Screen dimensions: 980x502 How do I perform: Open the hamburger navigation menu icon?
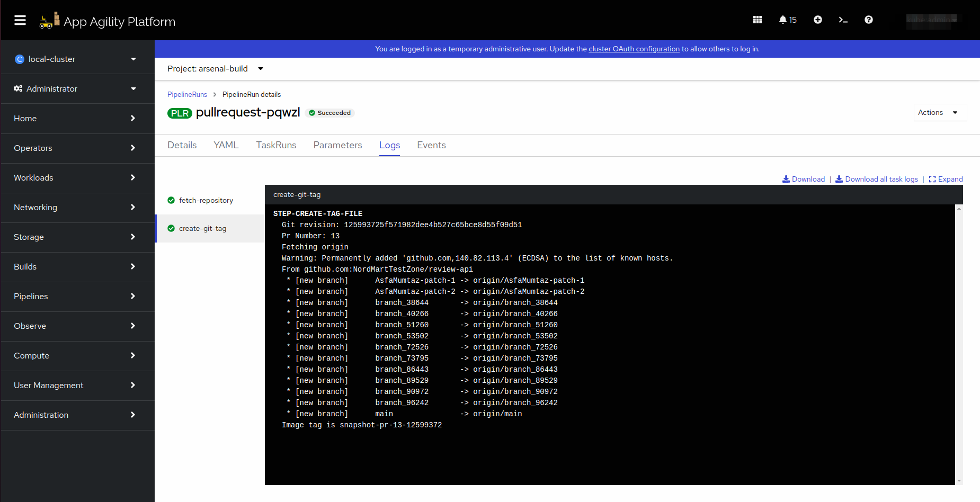20,20
